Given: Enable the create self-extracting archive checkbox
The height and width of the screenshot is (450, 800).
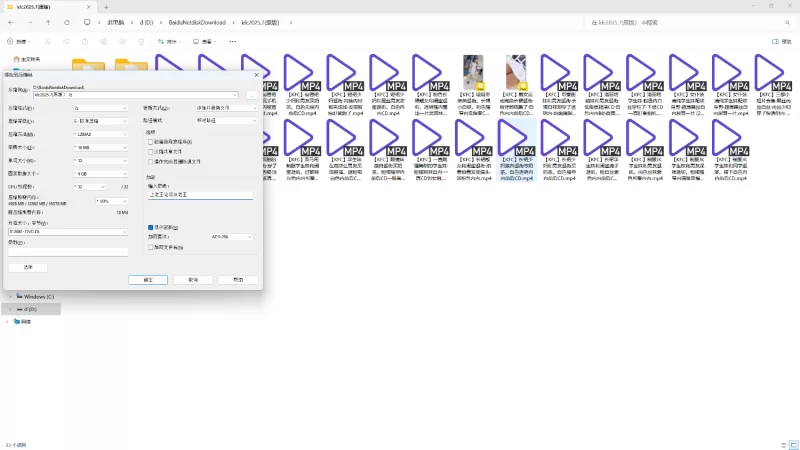Looking at the screenshot, I should pos(150,142).
